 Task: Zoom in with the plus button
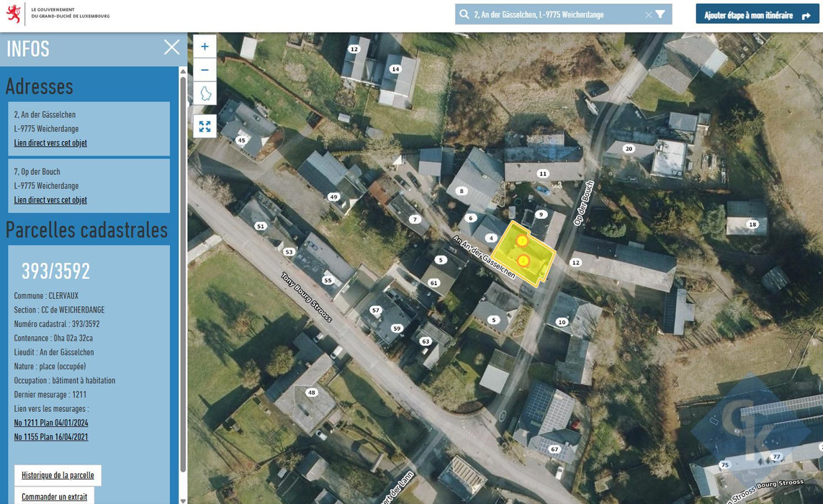204,46
